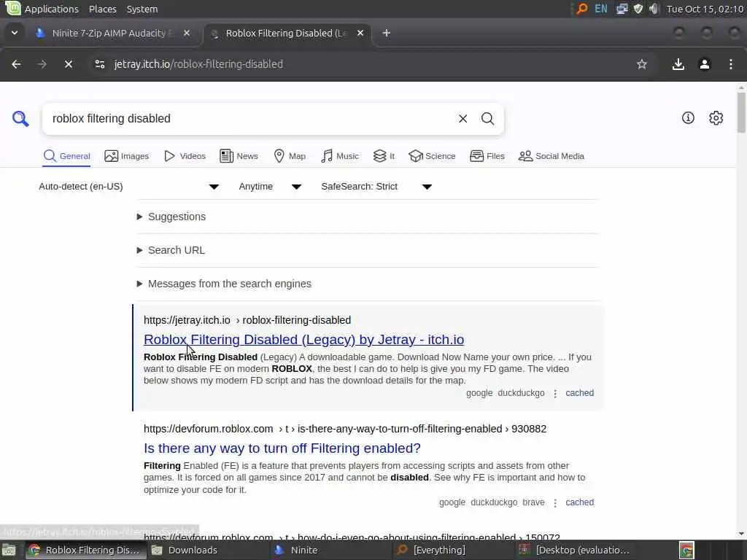Open the Anytime time range dropdown
This screenshot has width=747, height=560.
tap(270, 187)
